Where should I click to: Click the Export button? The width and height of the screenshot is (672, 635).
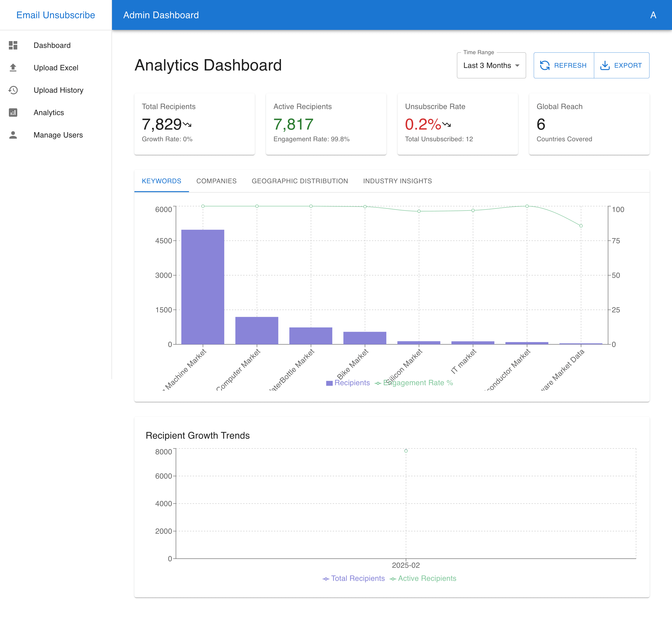[621, 65]
